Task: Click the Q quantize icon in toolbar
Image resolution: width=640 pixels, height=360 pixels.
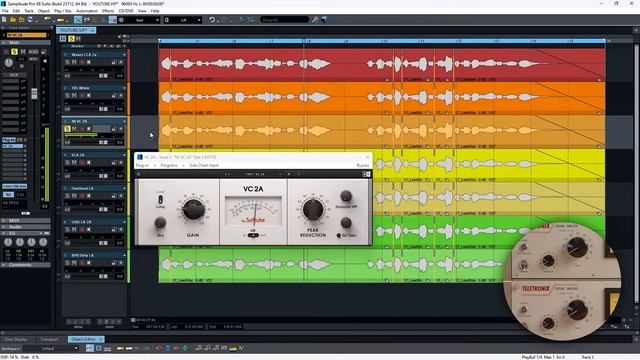Action: 167,20
